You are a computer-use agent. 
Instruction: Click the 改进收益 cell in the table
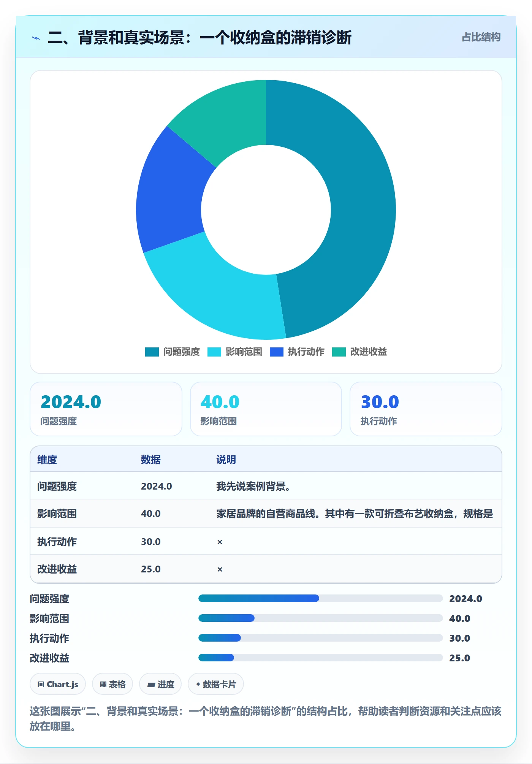(57, 569)
